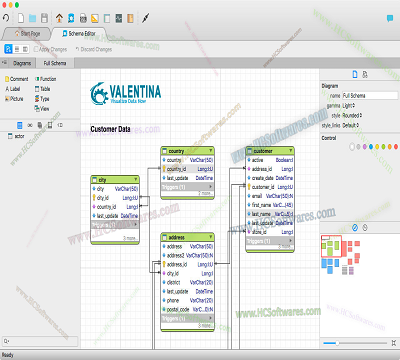Click the search field at bottom left

40,341
